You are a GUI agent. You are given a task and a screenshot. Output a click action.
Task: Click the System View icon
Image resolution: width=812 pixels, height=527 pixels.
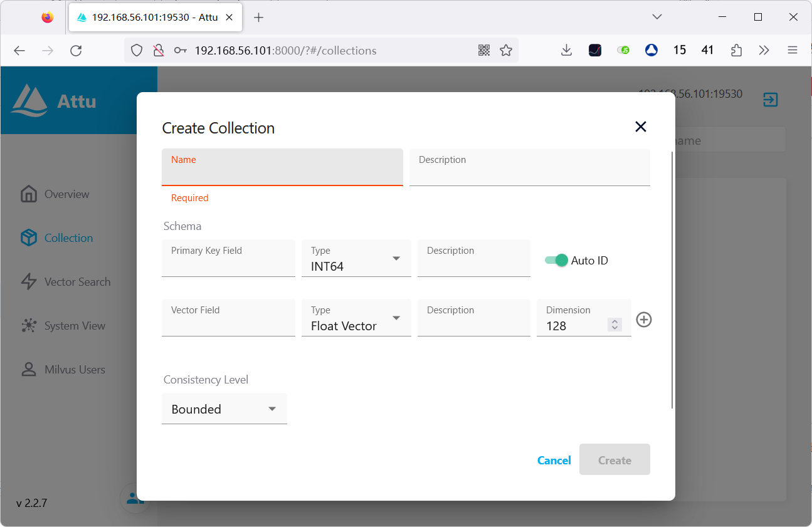[29, 326]
